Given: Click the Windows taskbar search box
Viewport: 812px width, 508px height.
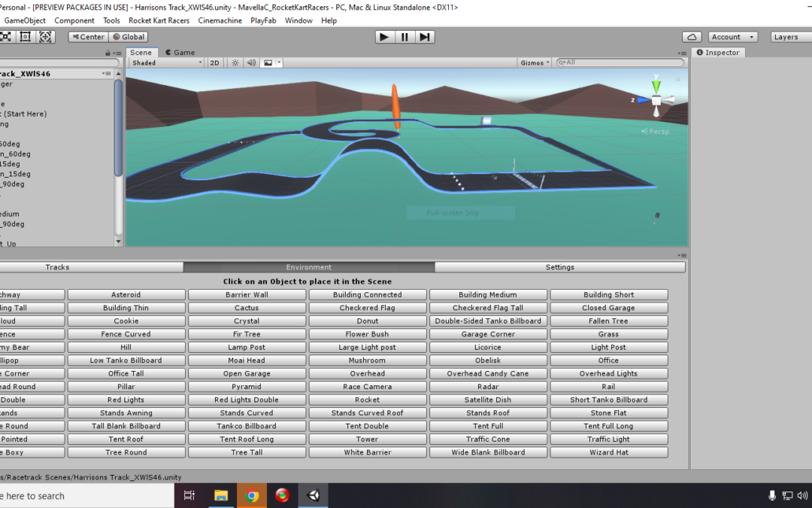Looking at the screenshot, I should click(x=86, y=495).
